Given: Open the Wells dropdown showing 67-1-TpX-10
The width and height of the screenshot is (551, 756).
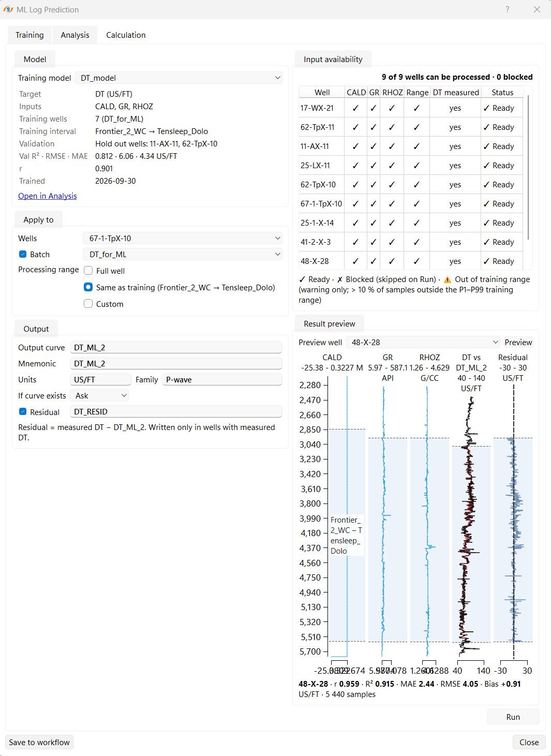Looking at the screenshot, I should tap(183, 238).
